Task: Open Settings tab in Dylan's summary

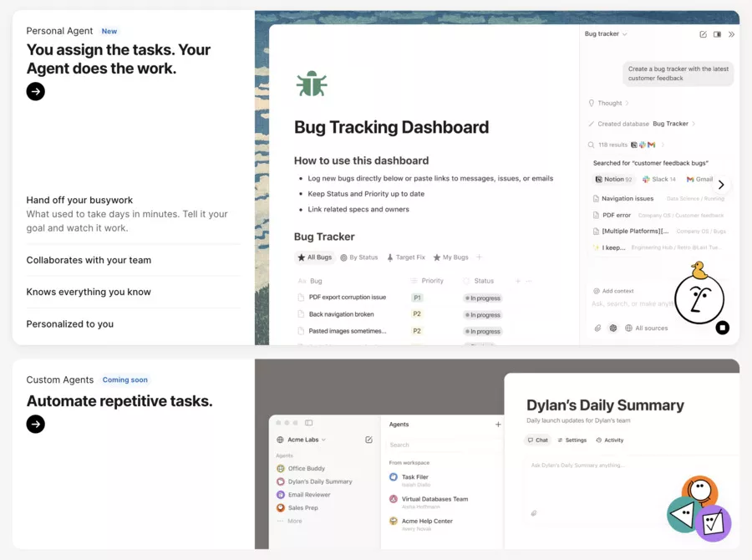Action: point(572,440)
